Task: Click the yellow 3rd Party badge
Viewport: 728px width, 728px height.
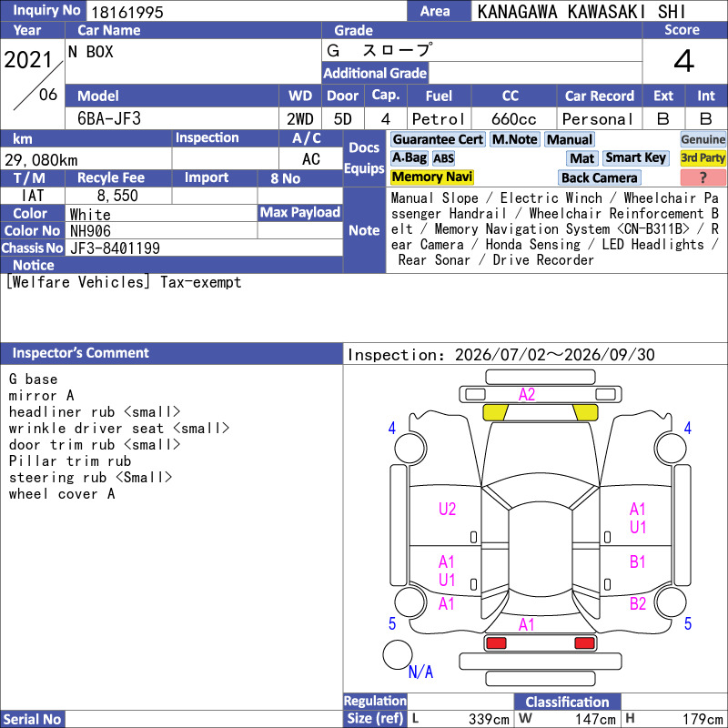Action: 703,157
